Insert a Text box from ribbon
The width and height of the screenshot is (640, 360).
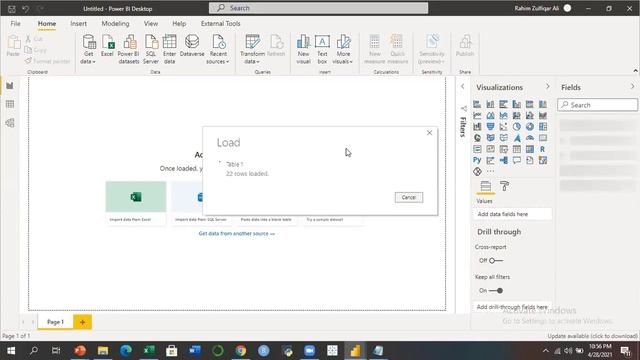click(322, 49)
